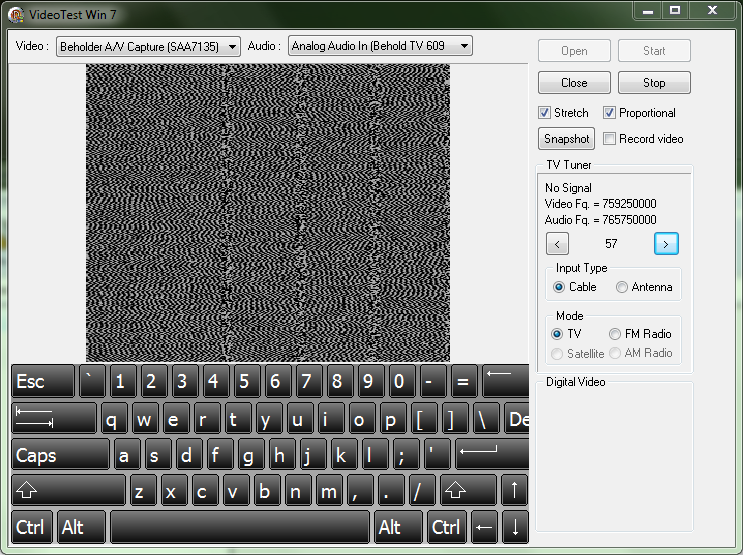Switch mode to FM Radio
The width and height of the screenshot is (743, 555).
[615, 334]
